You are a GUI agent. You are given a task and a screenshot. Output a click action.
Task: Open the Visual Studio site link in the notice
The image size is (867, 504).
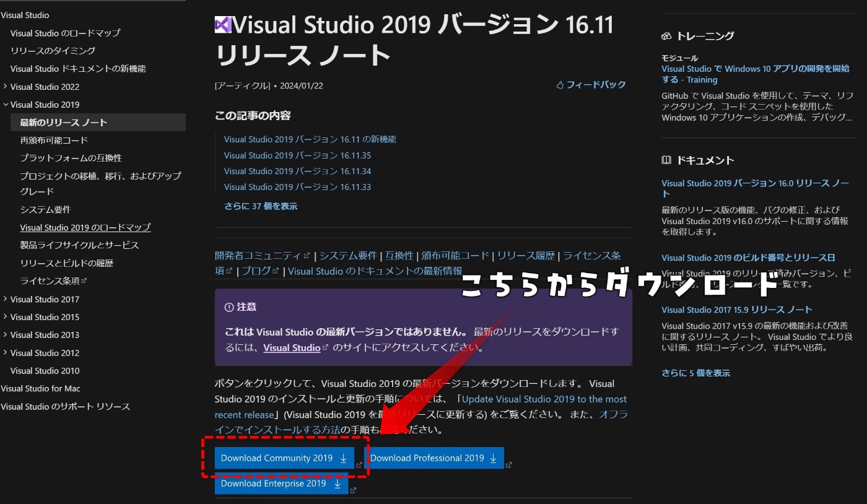tap(292, 348)
